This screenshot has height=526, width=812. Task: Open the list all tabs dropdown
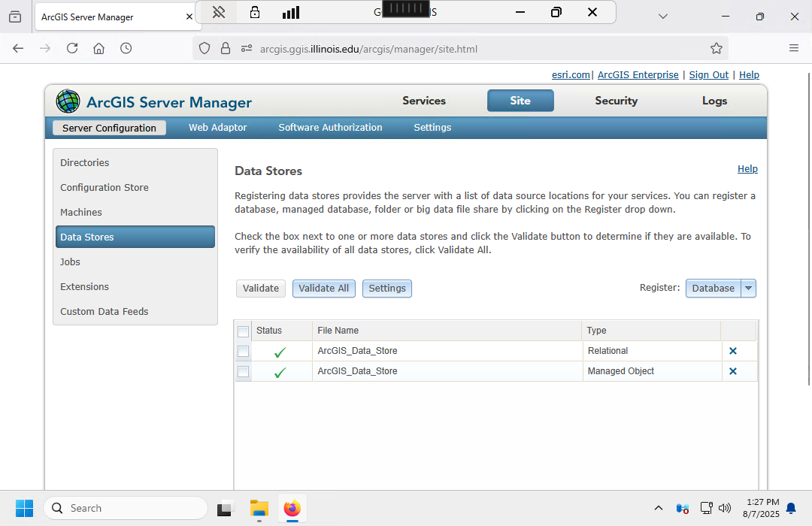pos(662,16)
